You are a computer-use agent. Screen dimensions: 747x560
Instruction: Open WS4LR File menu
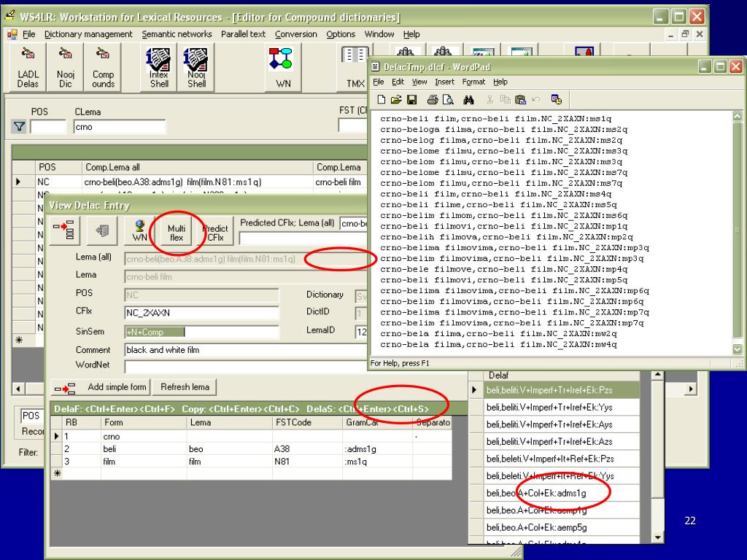point(29,34)
